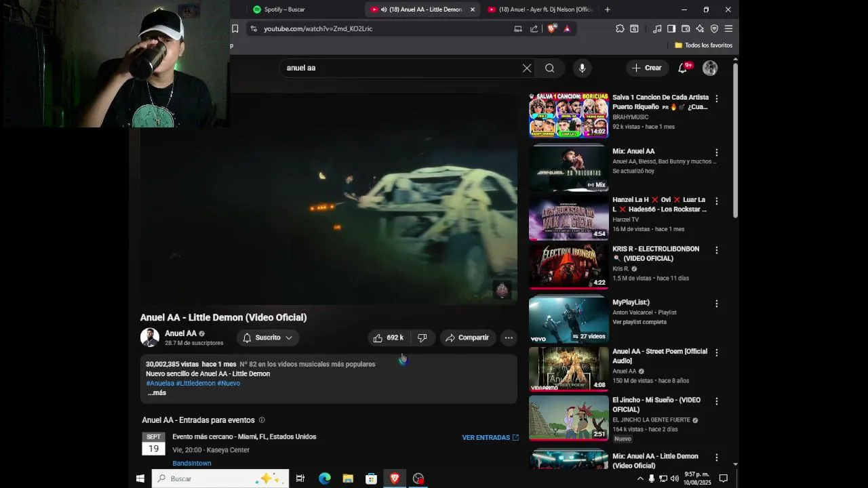
Task: Open Anuel AA - Street Poem thumbnail
Action: click(568, 369)
